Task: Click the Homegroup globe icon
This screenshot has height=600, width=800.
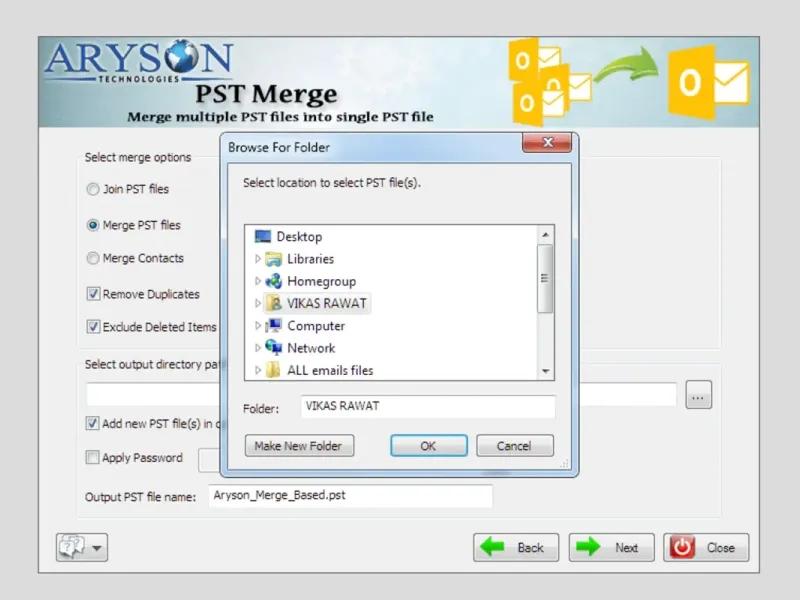Action: pyautogui.click(x=273, y=281)
